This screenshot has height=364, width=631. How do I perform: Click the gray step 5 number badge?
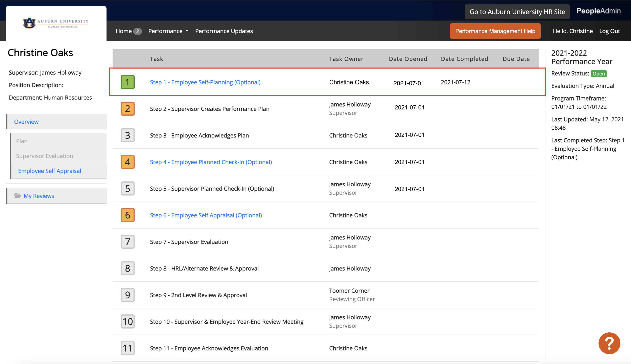tap(128, 188)
